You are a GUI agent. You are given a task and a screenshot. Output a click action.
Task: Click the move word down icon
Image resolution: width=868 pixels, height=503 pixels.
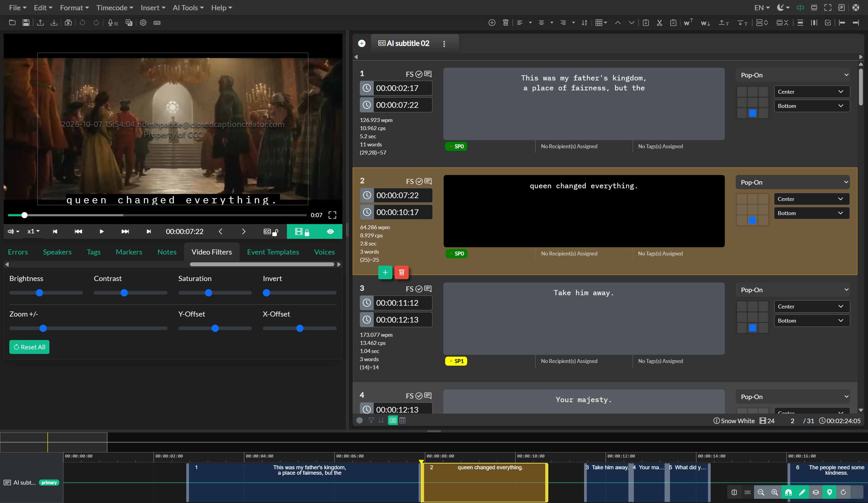tap(706, 23)
